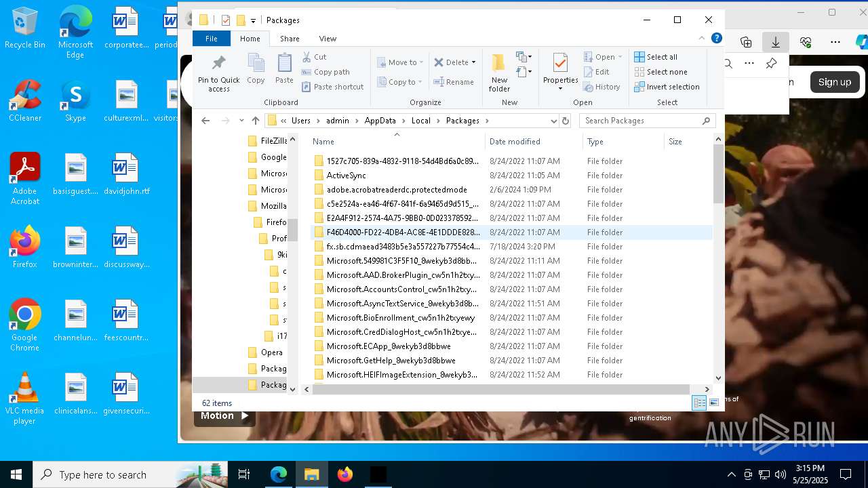
Task: Click Invert selection in ribbon
Action: click(667, 87)
